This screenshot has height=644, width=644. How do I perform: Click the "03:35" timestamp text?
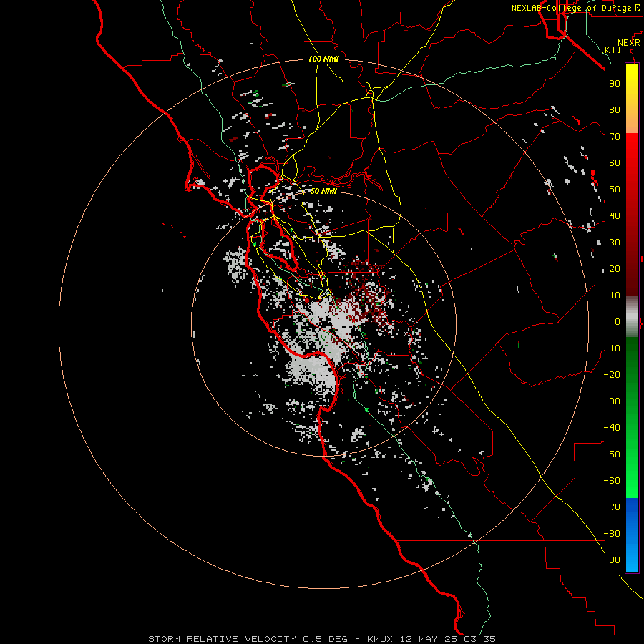[479, 639]
